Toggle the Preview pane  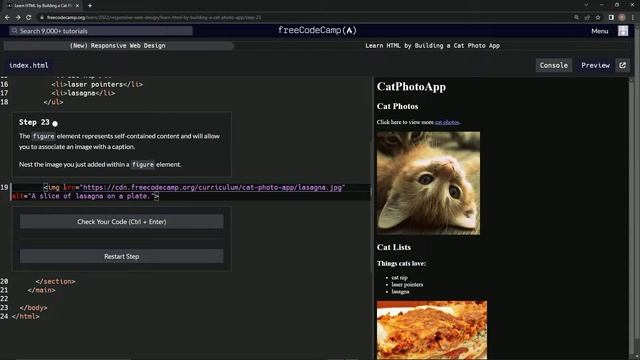click(x=595, y=65)
